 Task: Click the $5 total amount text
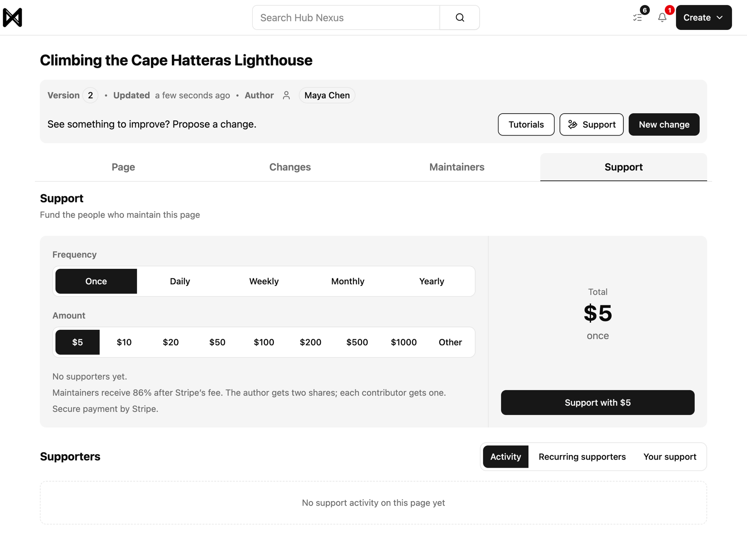click(x=598, y=313)
